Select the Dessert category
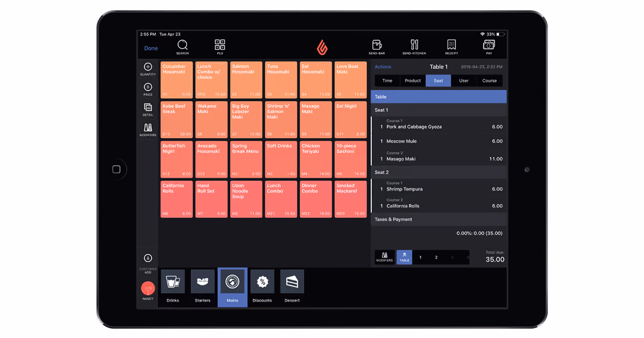Viewport: 644px width, 338px height. [292, 287]
